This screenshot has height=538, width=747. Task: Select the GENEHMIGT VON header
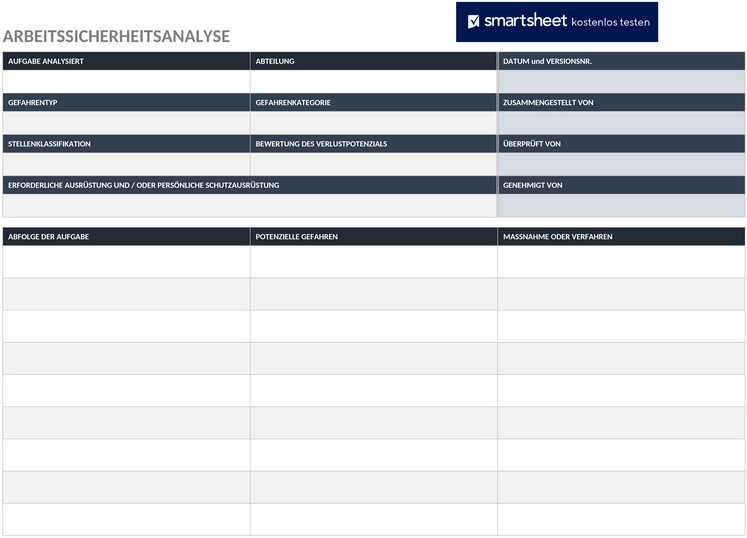[621, 185]
